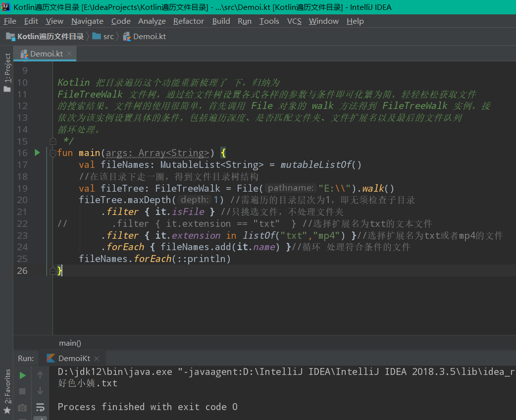Toggle the Favorites star panel open
This screenshot has width=516, height=420.
[7, 409]
